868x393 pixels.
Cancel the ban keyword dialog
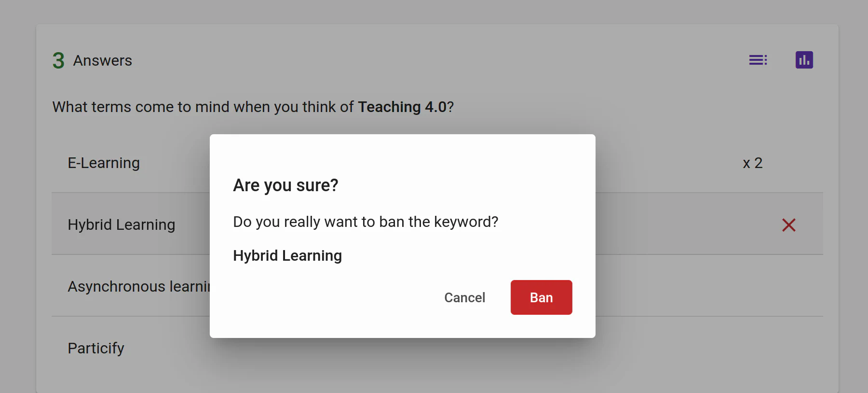tap(464, 297)
